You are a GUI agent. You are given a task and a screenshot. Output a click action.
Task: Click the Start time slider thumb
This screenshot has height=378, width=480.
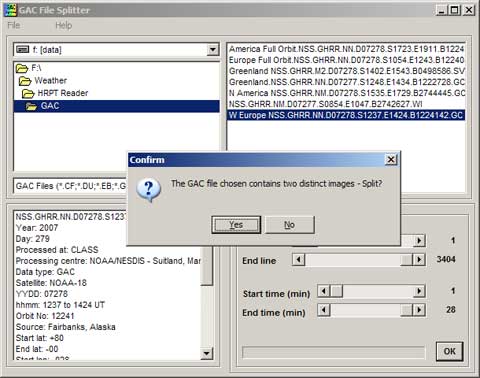click(x=336, y=291)
